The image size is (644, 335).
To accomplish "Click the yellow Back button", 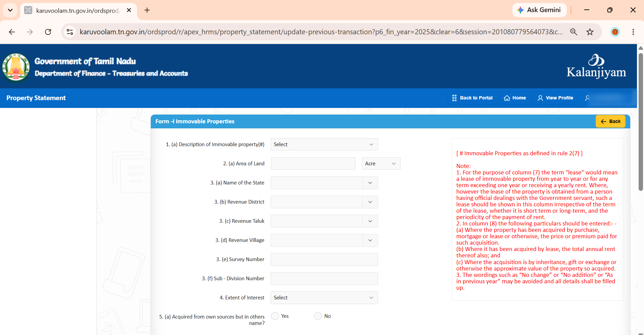I will click(x=610, y=121).
